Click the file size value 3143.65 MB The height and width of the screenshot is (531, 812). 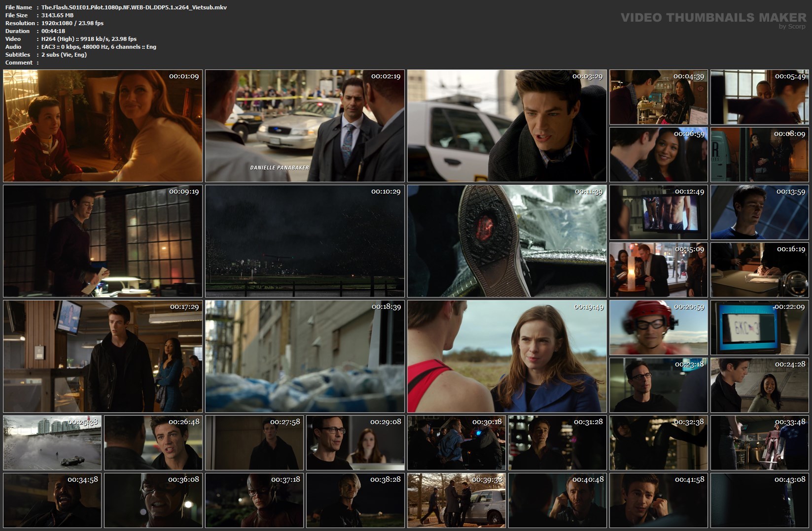coord(57,15)
